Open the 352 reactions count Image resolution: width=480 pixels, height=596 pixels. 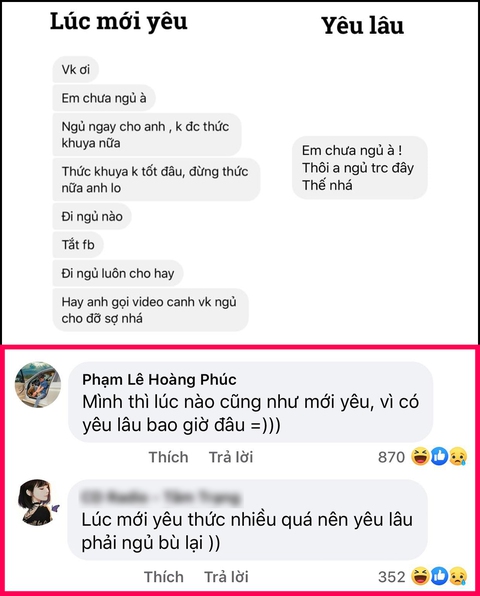tap(391, 577)
